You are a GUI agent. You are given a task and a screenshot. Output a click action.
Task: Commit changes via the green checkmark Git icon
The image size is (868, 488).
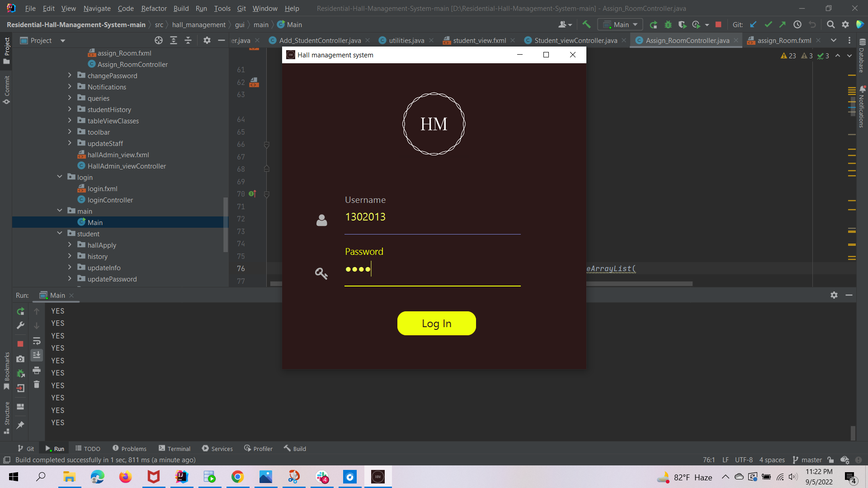point(769,25)
